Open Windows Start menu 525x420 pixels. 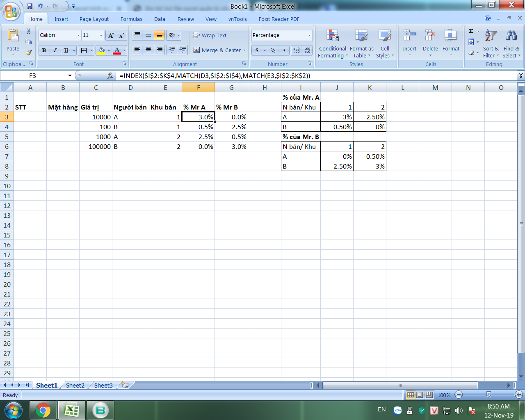click(x=14, y=410)
